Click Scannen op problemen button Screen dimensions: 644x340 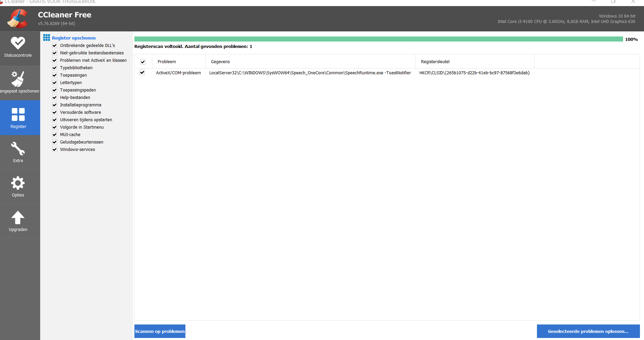[160, 331]
